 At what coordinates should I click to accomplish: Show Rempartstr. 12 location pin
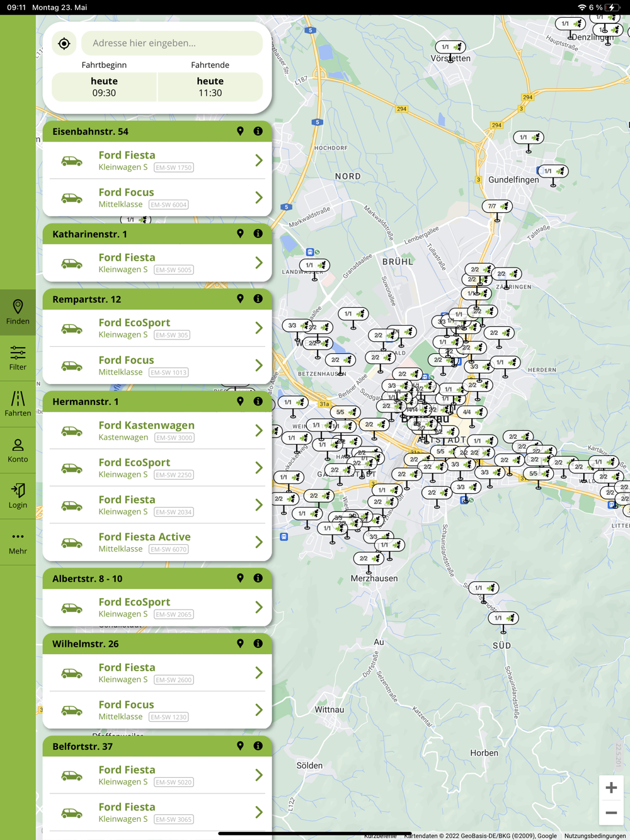click(x=240, y=298)
